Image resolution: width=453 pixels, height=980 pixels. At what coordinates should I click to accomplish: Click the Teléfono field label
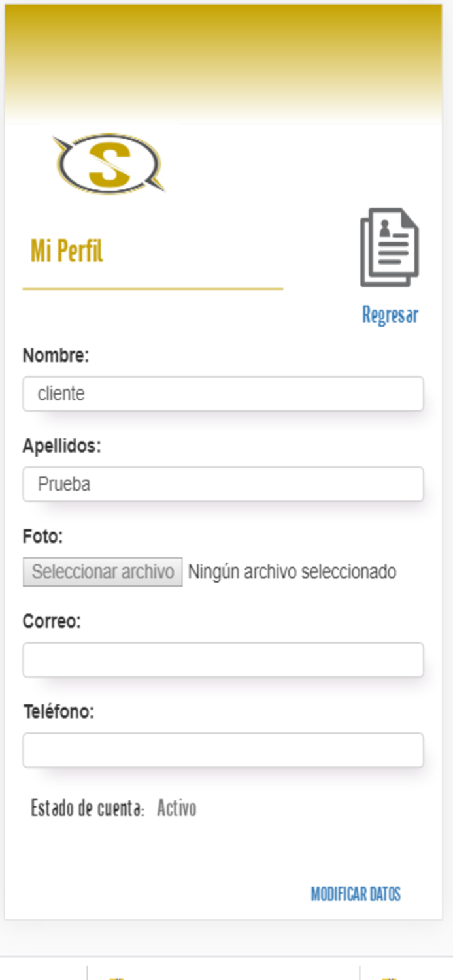pos(59,711)
